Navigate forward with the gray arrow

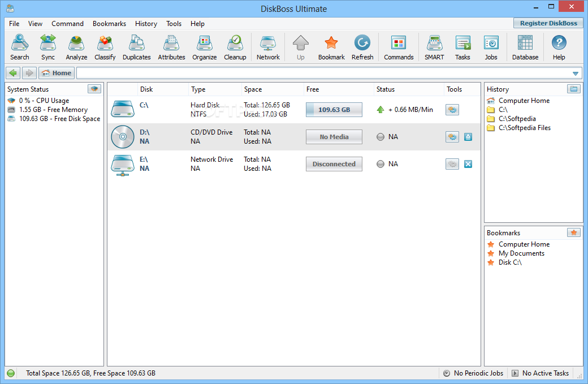click(x=29, y=73)
